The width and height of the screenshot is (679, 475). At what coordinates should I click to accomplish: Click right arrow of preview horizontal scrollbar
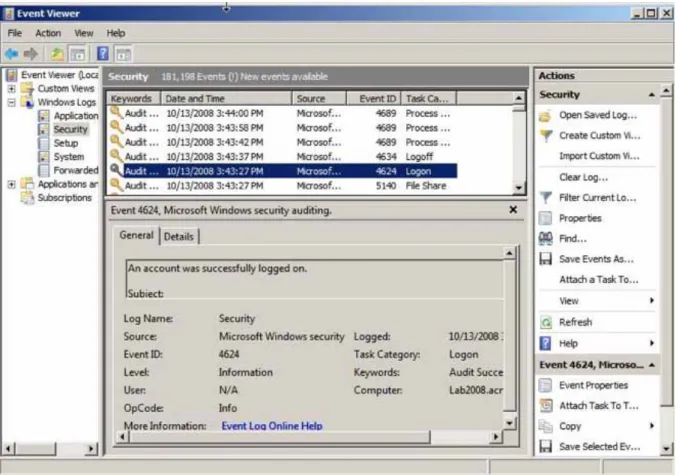495,437
